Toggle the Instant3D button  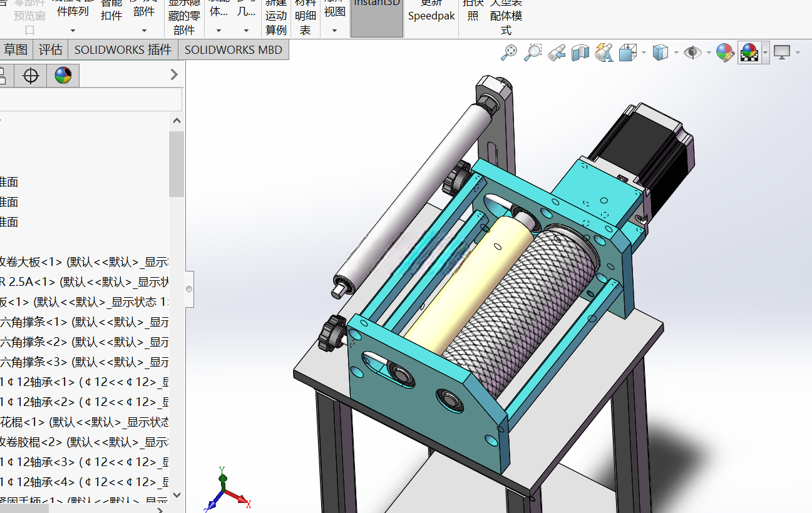point(377,18)
